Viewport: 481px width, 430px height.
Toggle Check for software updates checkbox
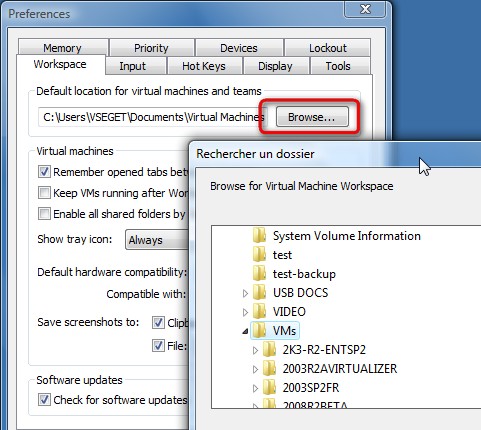(x=44, y=399)
